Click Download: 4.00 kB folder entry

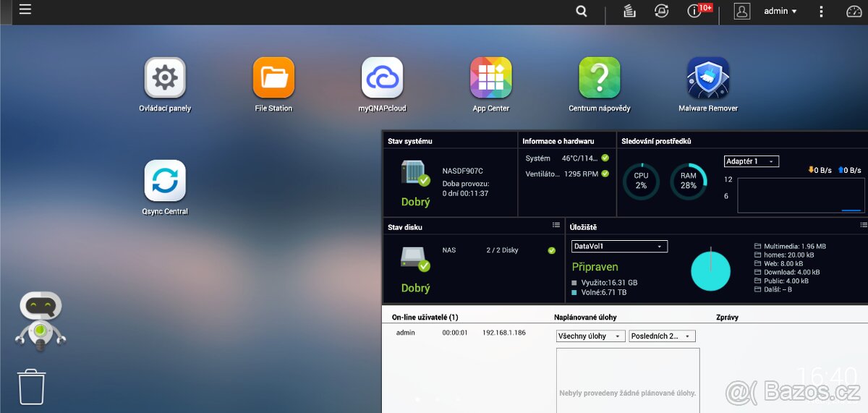(787, 273)
